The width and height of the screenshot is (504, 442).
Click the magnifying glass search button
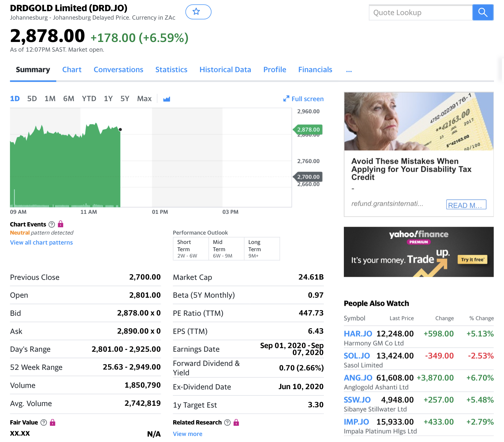483,12
